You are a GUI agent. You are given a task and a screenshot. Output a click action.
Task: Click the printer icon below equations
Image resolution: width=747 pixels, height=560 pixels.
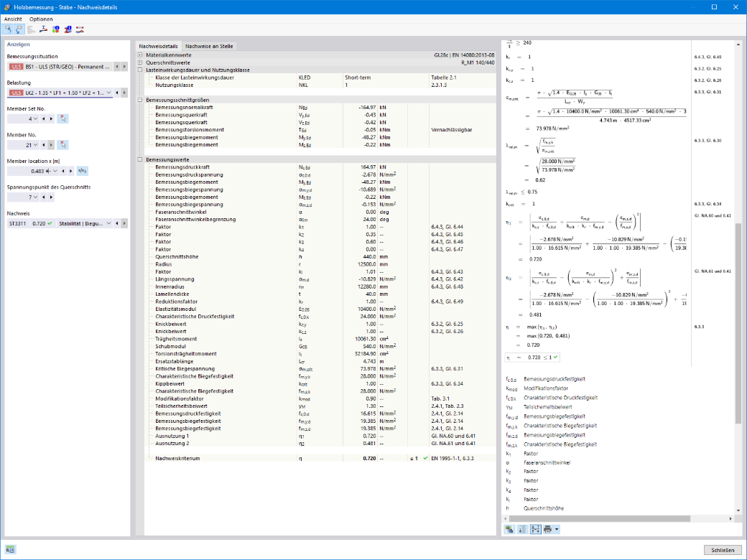pyautogui.click(x=548, y=529)
